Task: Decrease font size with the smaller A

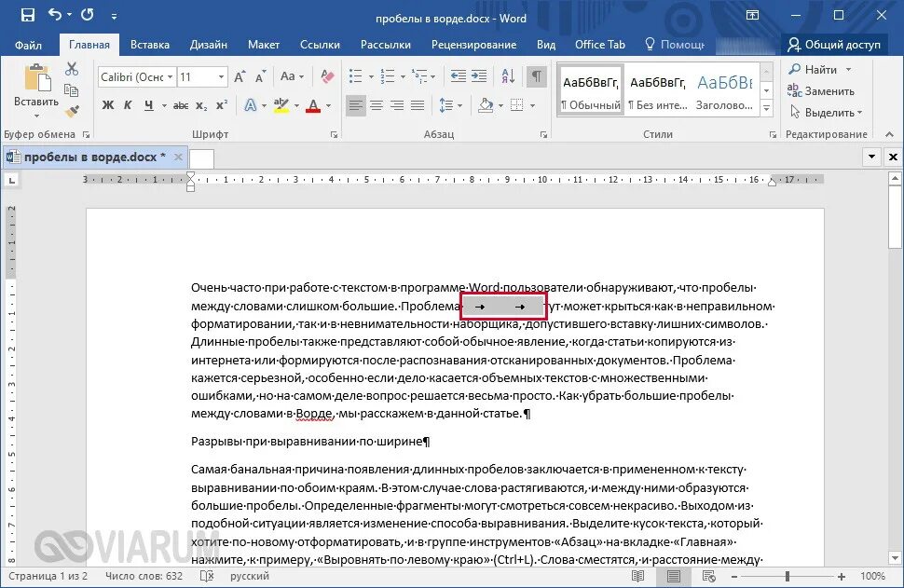Action: tap(261, 76)
